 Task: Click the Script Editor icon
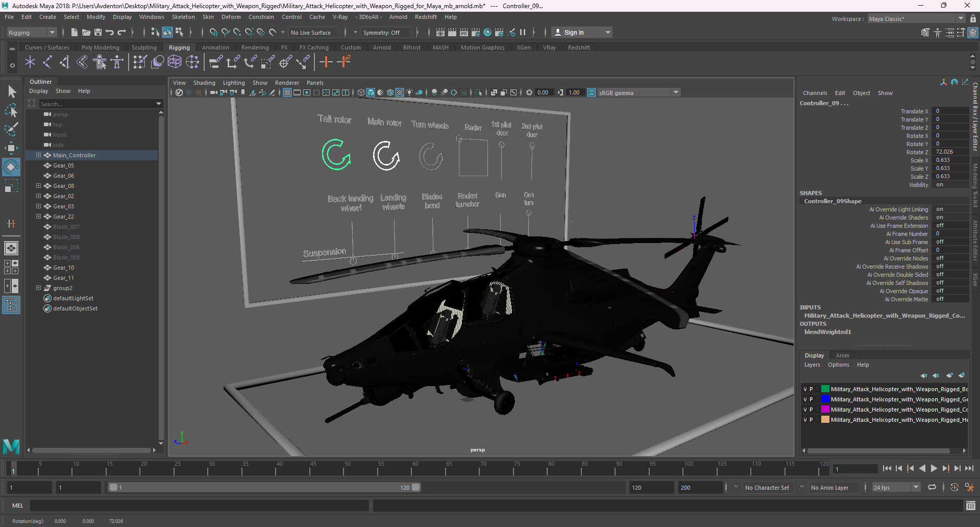(x=971, y=506)
